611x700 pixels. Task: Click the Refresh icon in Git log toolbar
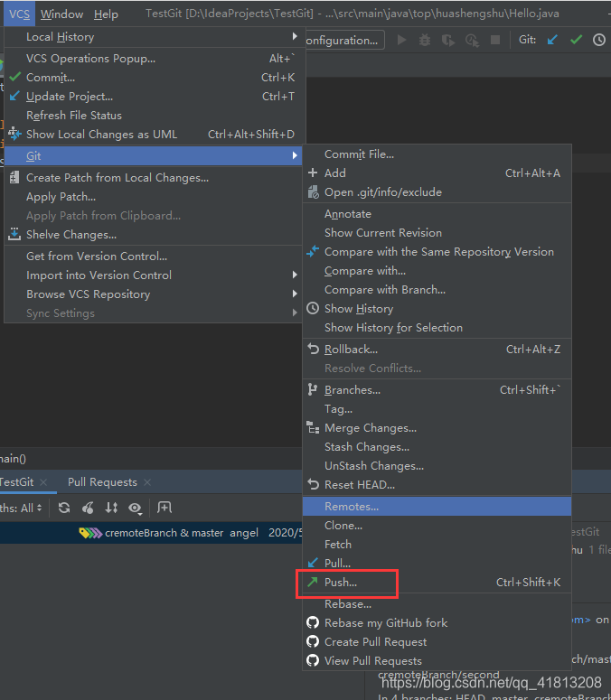coord(64,508)
